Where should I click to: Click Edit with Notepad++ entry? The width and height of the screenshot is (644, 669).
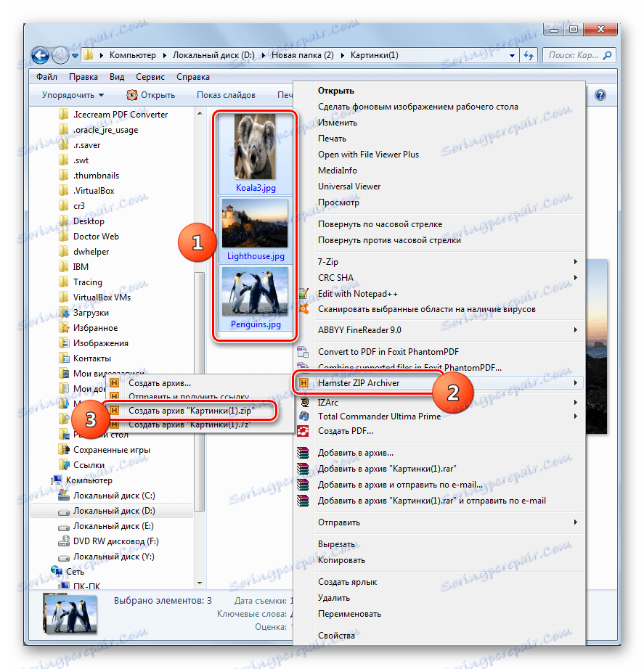tap(358, 294)
